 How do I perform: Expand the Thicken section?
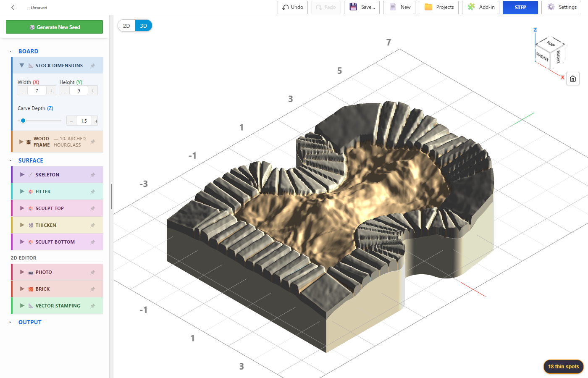[x=22, y=225]
